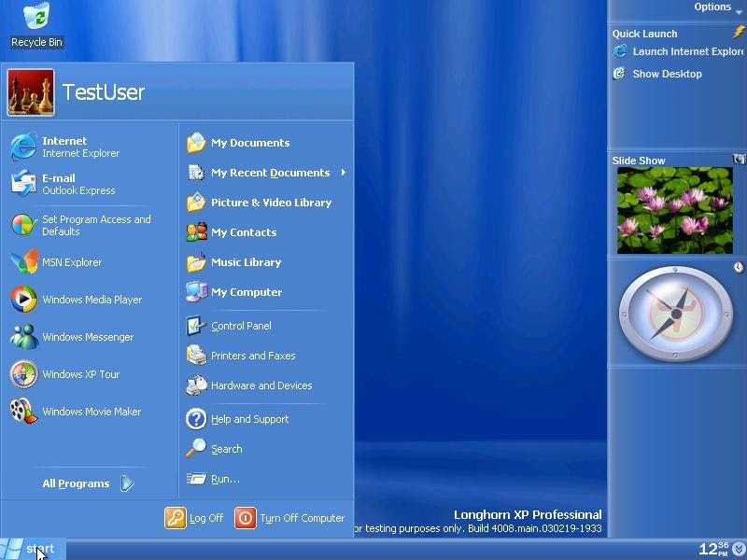Click the Show Desktop icon in sidebar

pyautogui.click(x=619, y=74)
